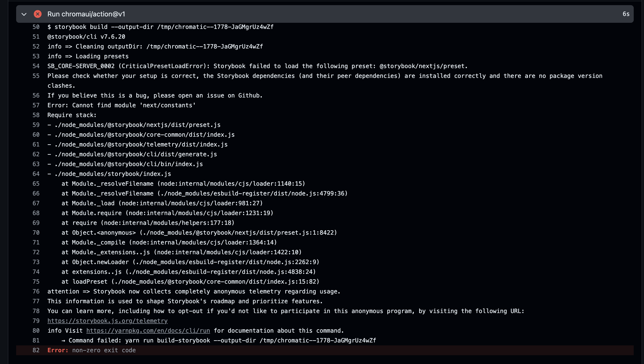This screenshot has width=644, height=364.
Task: Open the yarnpkg.com docs cli run link
Action: (x=148, y=330)
